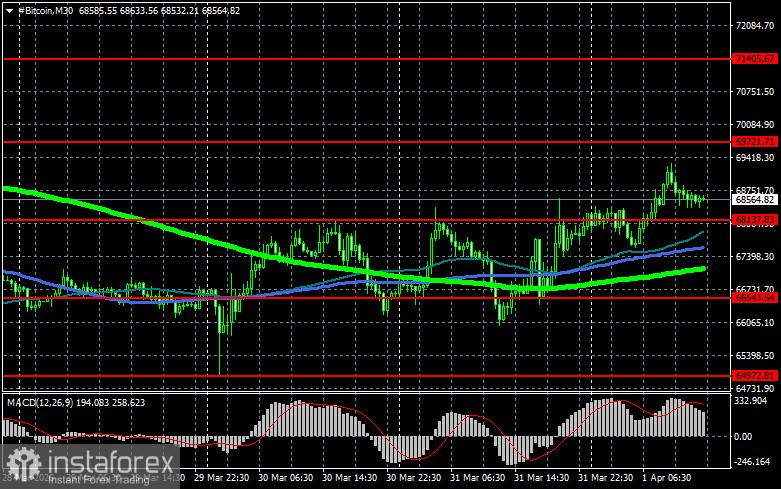Viewport: 781px width, 489px height.
Task: Select the 30 Mar 06:30 time label
Action: [x=285, y=478]
